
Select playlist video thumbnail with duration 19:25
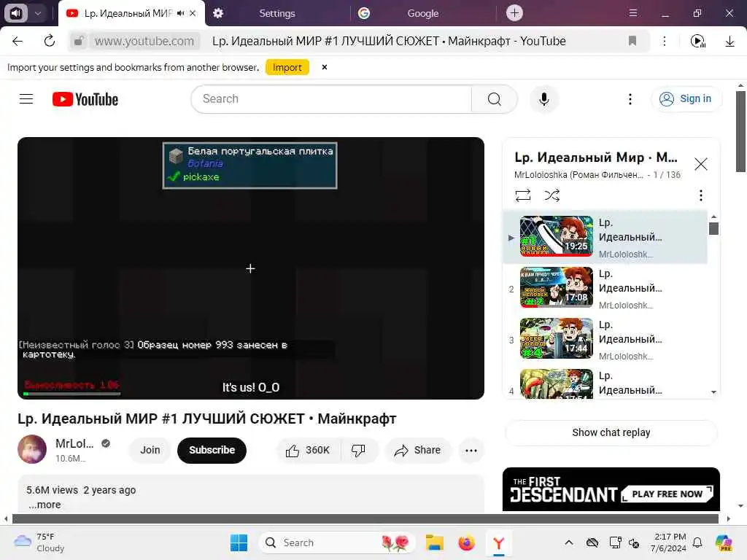[x=557, y=236]
